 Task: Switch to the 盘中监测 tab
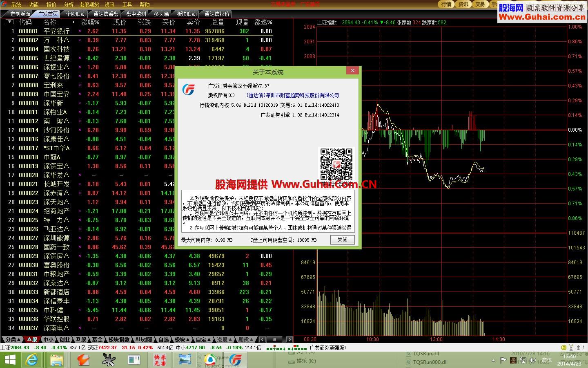point(136,13)
